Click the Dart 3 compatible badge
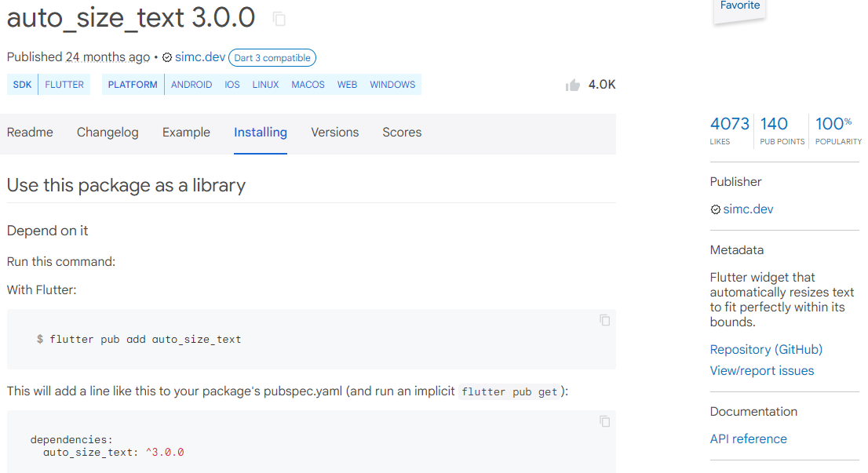This screenshot has width=868, height=473. pyautogui.click(x=272, y=58)
